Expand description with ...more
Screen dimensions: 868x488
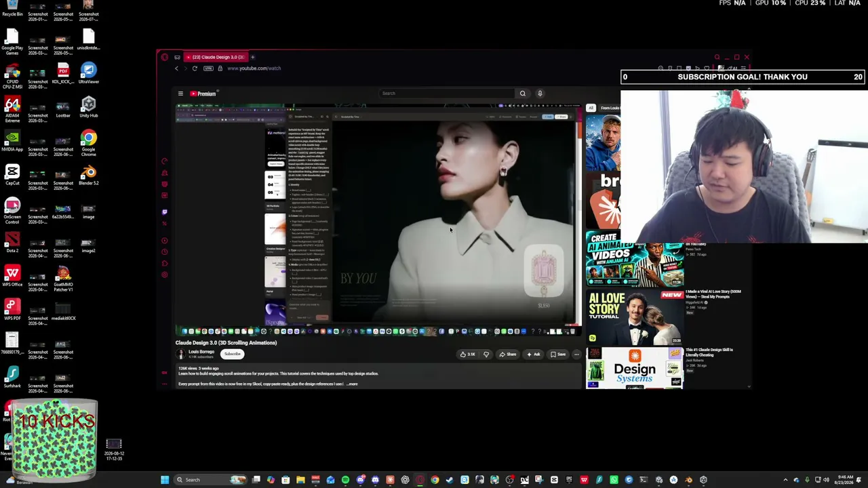[x=352, y=384]
